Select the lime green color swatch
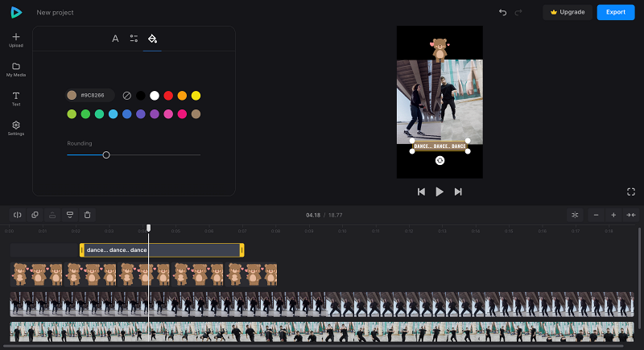The image size is (644, 350). 72,114
